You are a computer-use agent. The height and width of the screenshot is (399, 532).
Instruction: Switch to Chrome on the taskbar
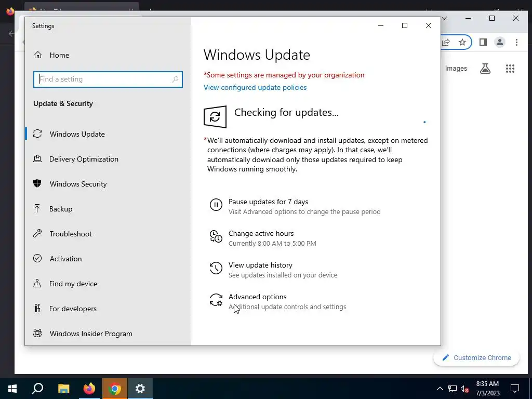(115, 389)
